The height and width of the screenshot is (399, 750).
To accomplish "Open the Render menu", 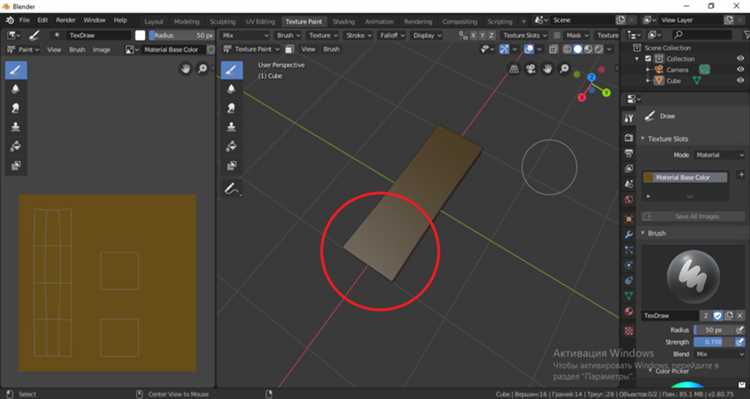I will tap(66, 20).
